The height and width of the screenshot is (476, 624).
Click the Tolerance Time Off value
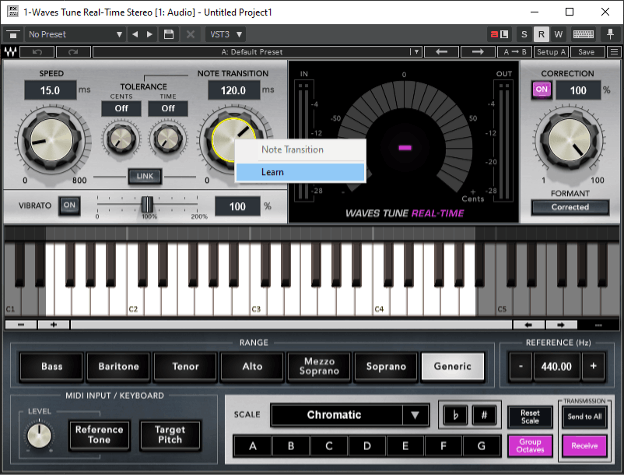[x=168, y=108]
